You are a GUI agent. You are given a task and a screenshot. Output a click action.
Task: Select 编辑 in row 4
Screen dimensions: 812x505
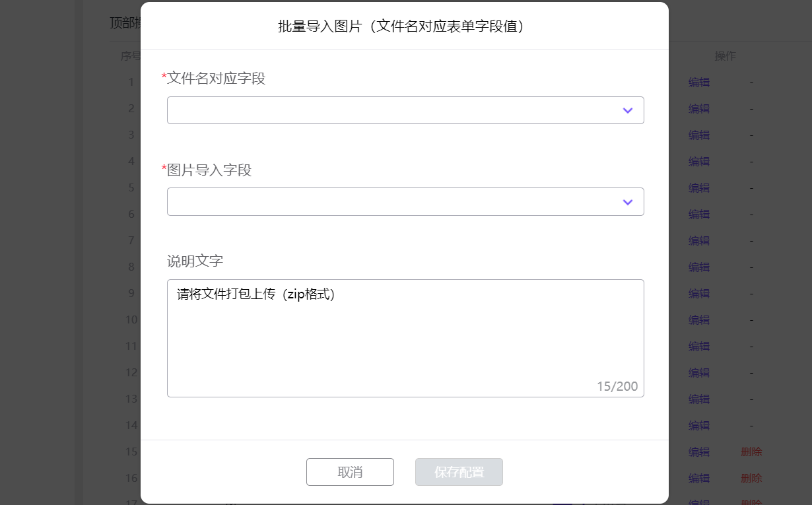click(699, 162)
